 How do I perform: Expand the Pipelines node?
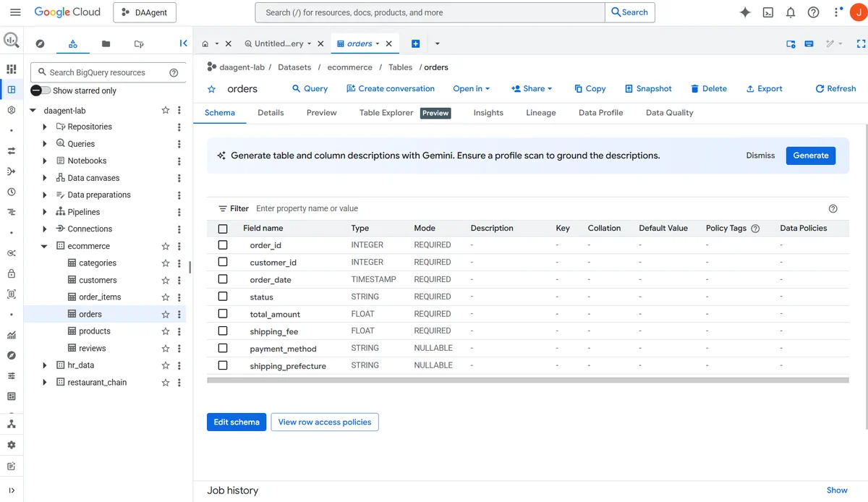tap(45, 212)
